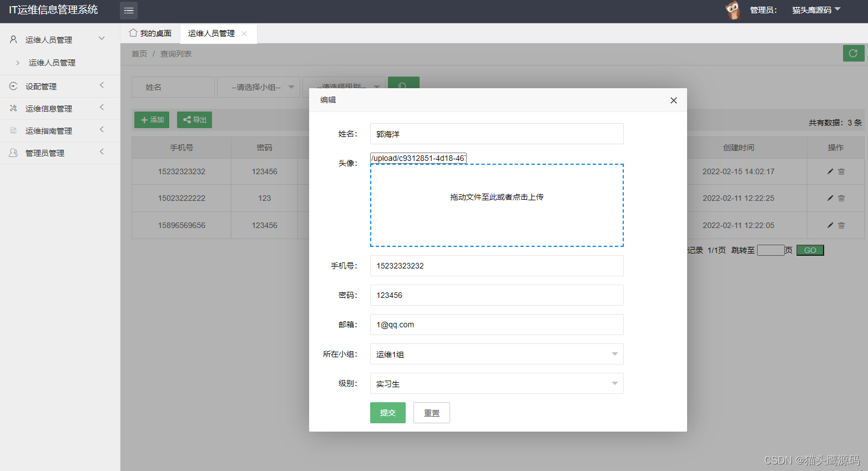Close the 运维人员管理 tab with its X
Viewport: 868px width, 471px height.
(x=244, y=34)
